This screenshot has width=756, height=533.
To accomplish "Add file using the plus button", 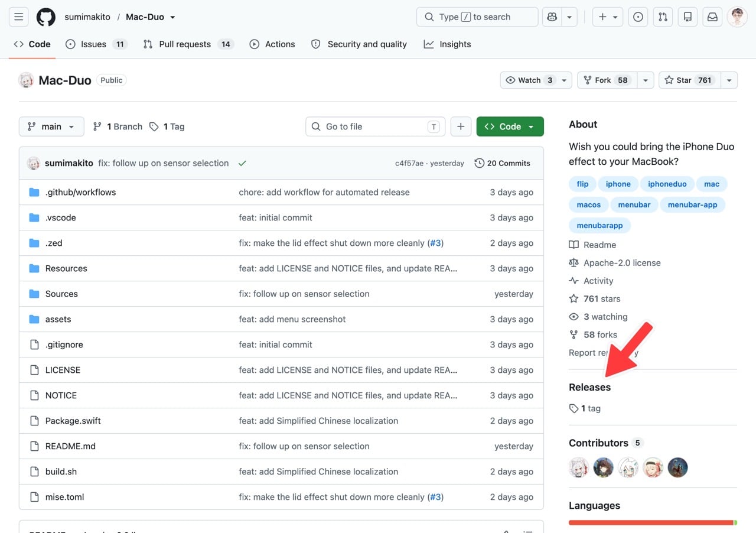I will coord(461,126).
